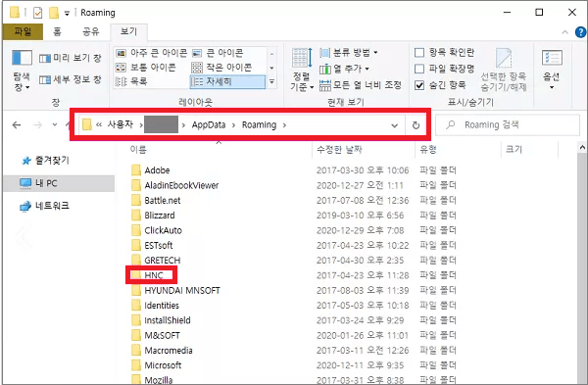Expand address bar history dropdown
The image size is (588, 385).
coord(394,125)
